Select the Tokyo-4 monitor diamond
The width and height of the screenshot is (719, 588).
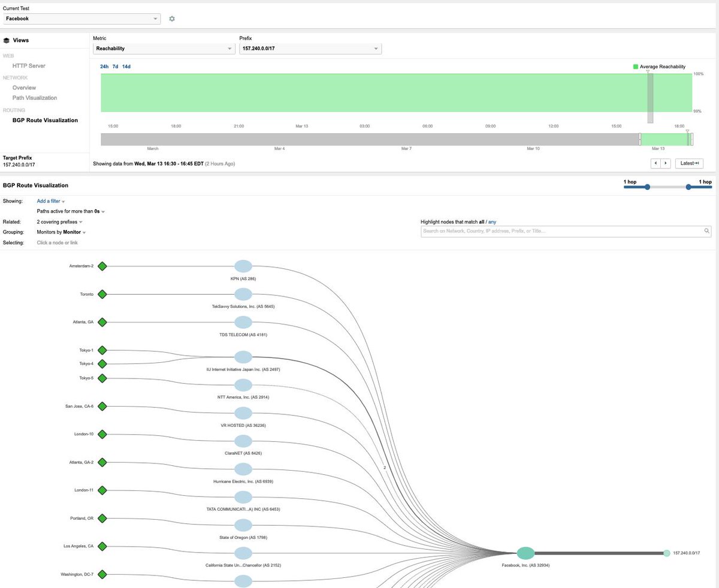[x=102, y=363]
